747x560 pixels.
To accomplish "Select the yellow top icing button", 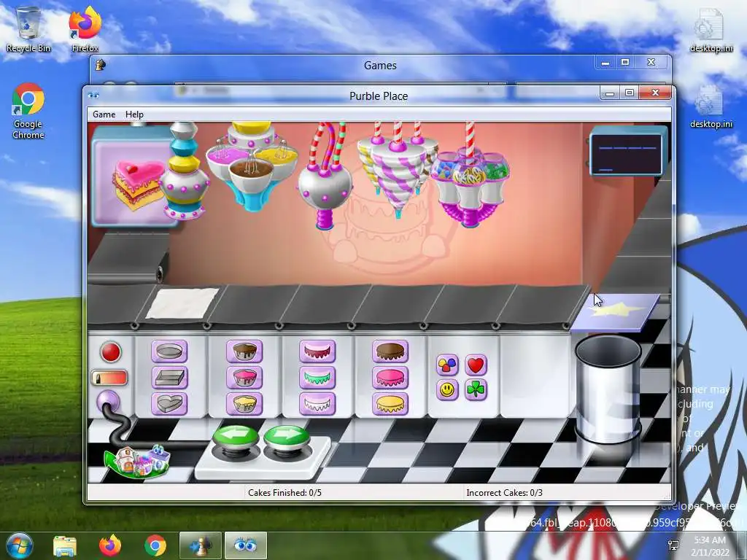I will [390, 404].
